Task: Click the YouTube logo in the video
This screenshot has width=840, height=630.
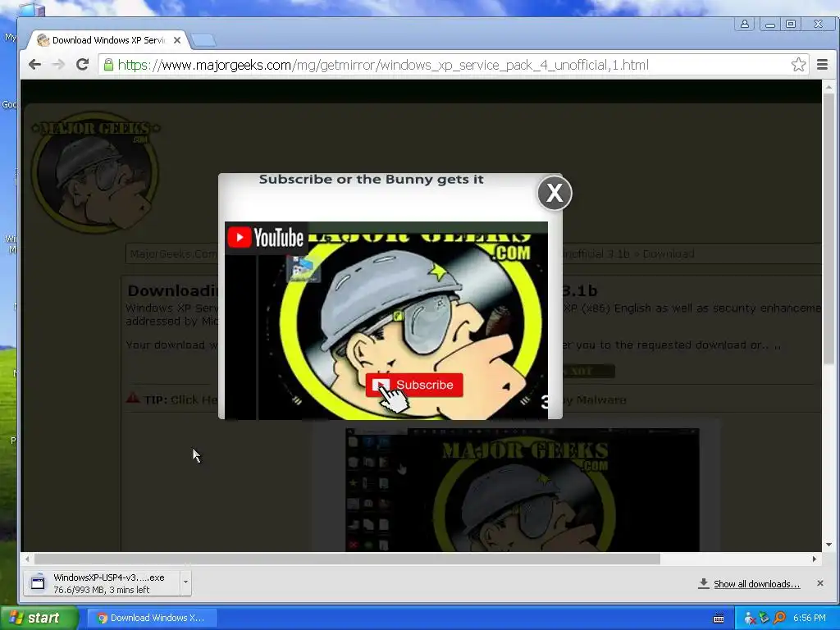Action: point(266,238)
